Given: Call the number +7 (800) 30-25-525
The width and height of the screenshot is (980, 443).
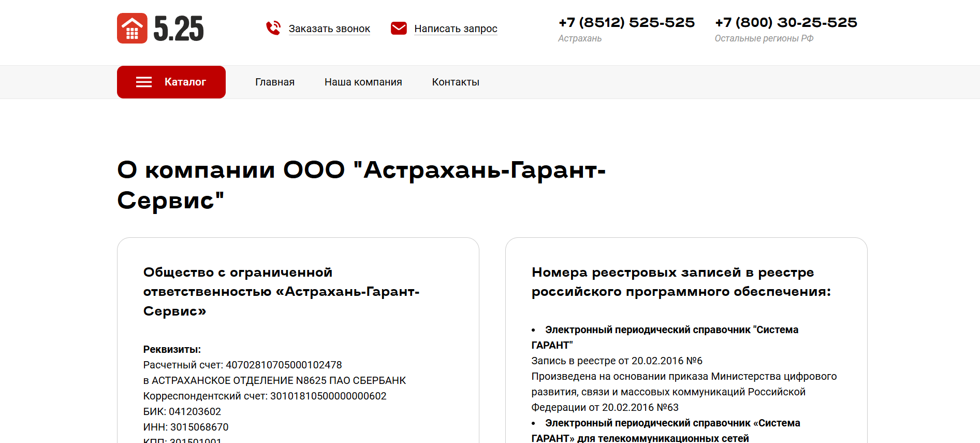Looking at the screenshot, I should 786,23.
